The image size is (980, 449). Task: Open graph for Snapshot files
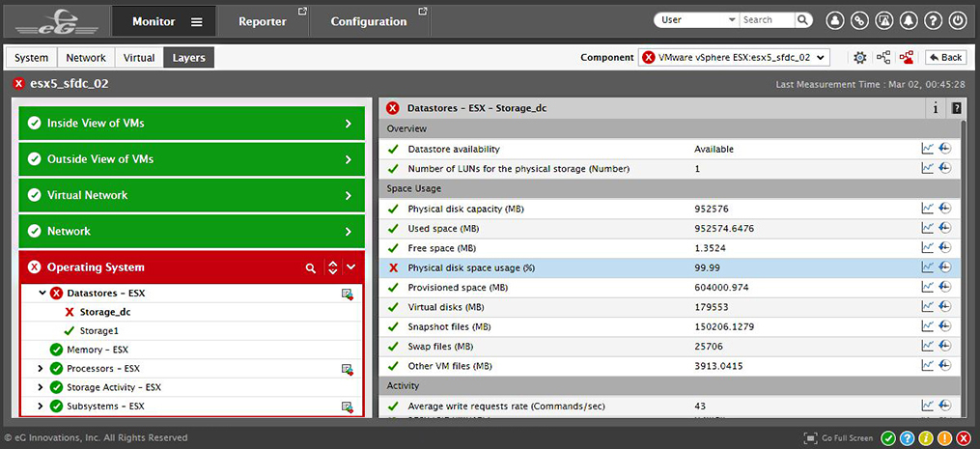coord(928,326)
